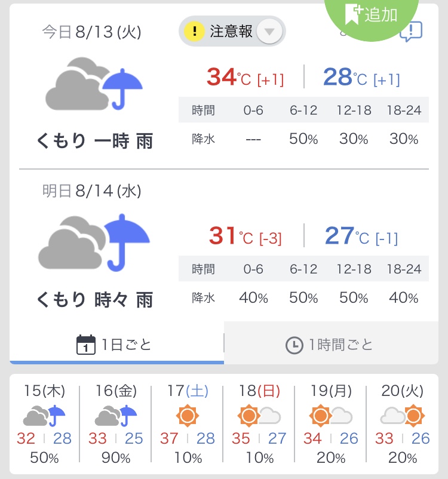Open the blue alert speech bubble icon
This screenshot has height=479, width=448.
pyautogui.click(x=412, y=32)
